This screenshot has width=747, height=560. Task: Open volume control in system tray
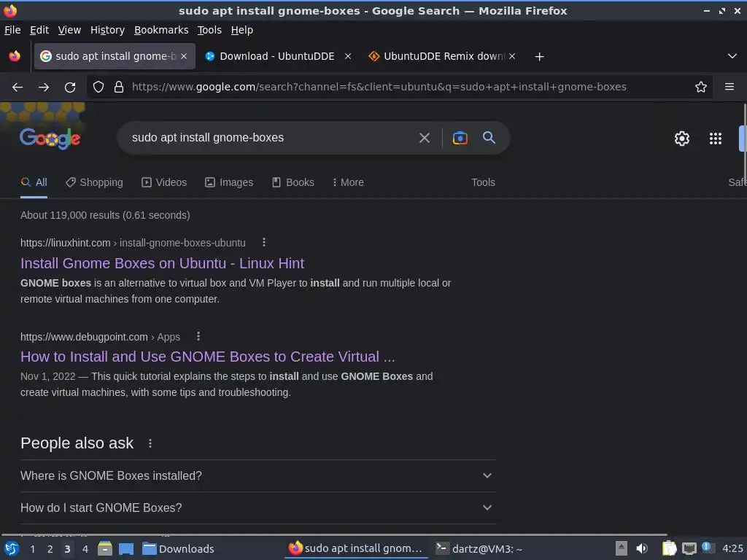click(x=642, y=548)
